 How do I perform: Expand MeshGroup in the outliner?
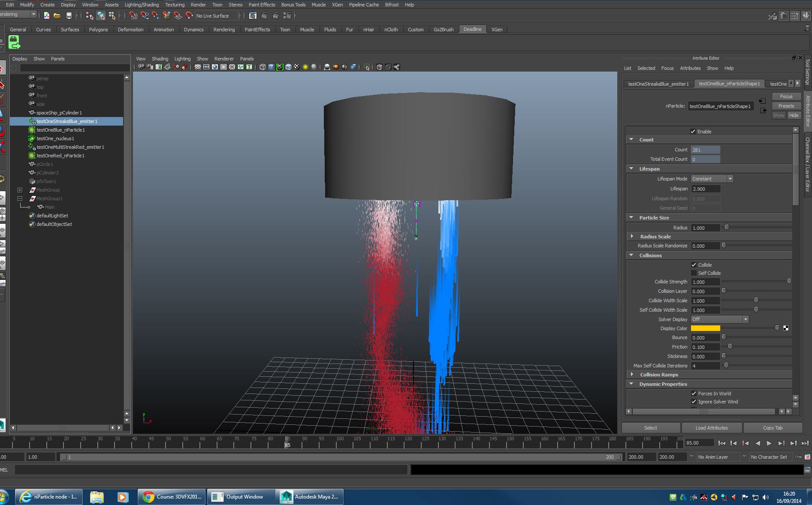tap(20, 190)
